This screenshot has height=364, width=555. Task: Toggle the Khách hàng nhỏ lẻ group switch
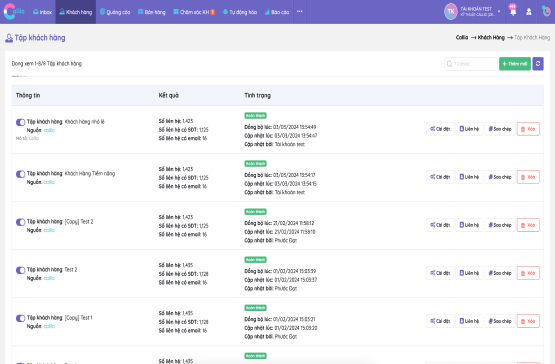pyautogui.click(x=21, y=122)
